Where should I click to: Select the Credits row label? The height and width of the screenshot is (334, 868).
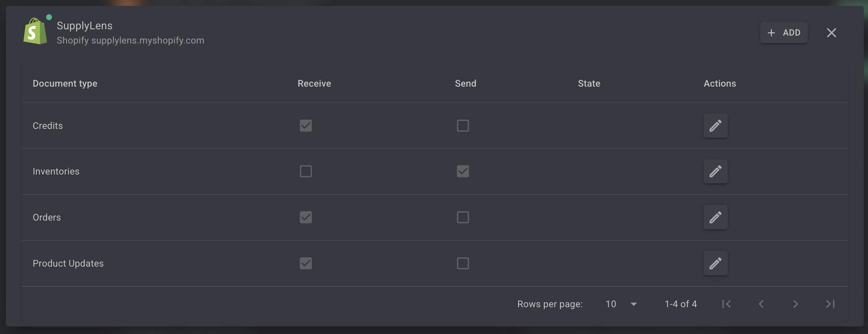48,126
